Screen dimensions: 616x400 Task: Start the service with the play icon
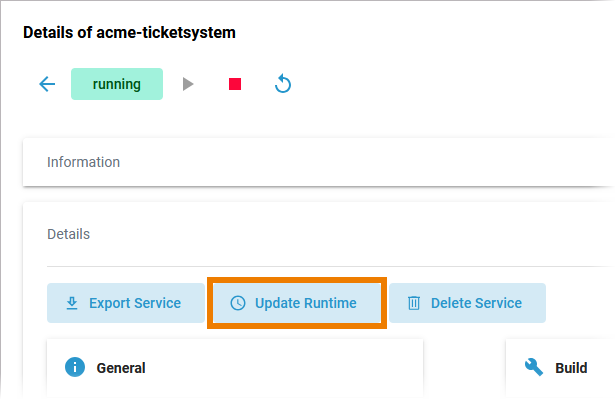click(188, 84)
